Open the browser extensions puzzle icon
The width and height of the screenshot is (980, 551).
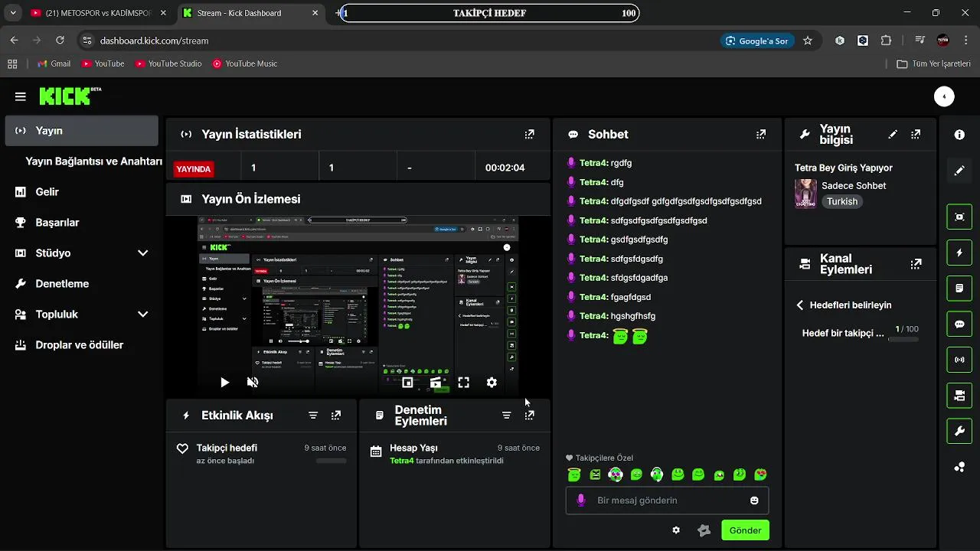pos(887,41)
